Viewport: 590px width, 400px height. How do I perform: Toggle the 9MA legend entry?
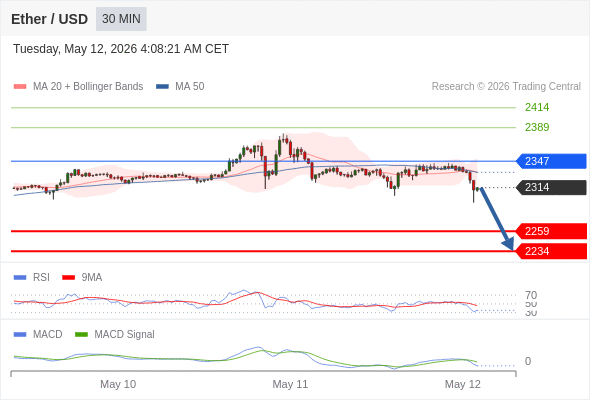point(82,277)
